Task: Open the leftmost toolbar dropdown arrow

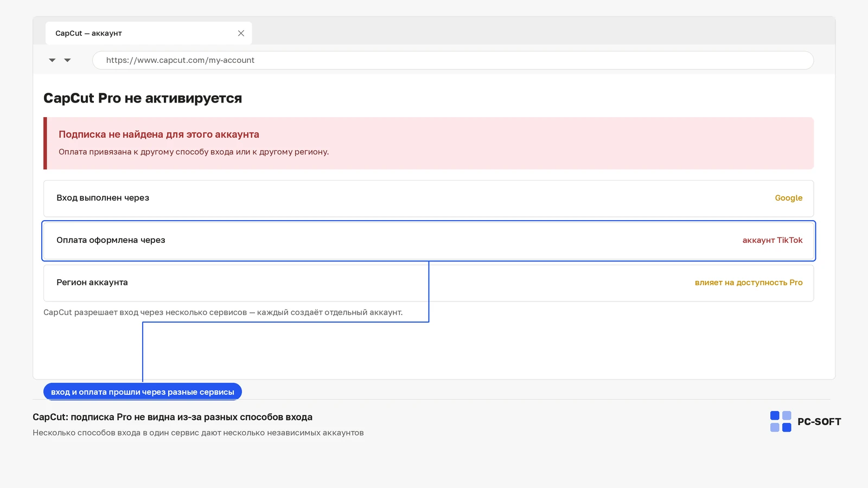Action: coord(52,60)
